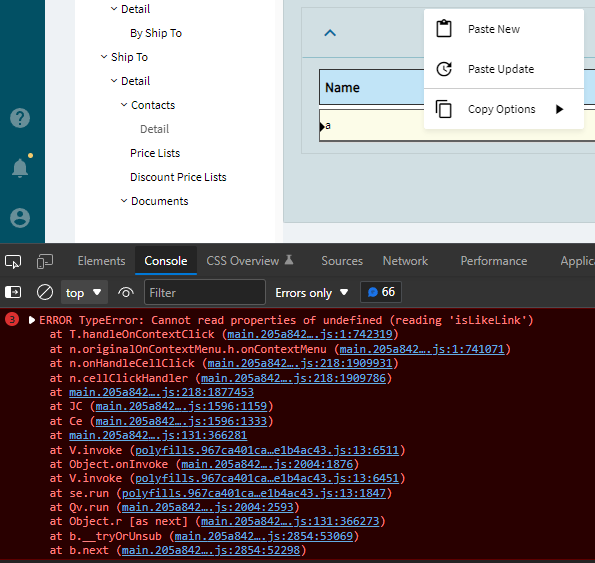595x563 pixels.
Task: Open the notifications bell icon
Action: (x=20, y=167)
